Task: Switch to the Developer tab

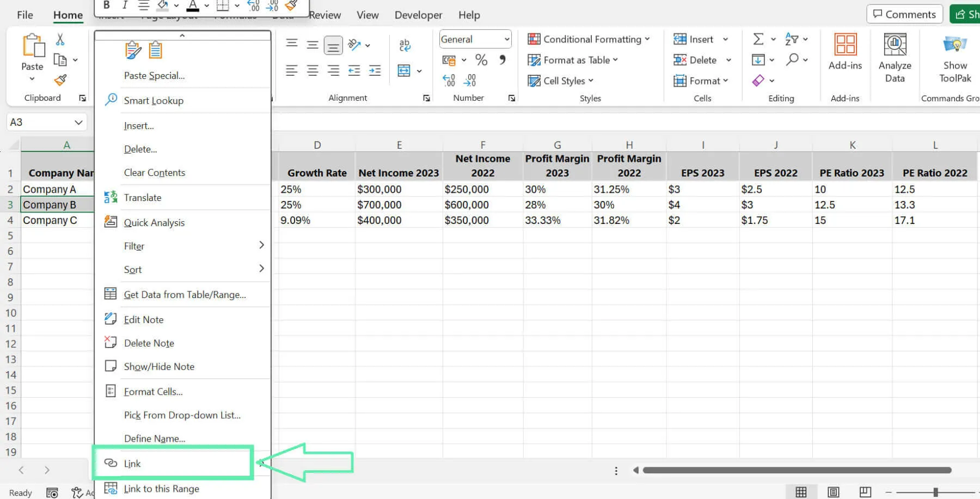Action: coord(418,15)
